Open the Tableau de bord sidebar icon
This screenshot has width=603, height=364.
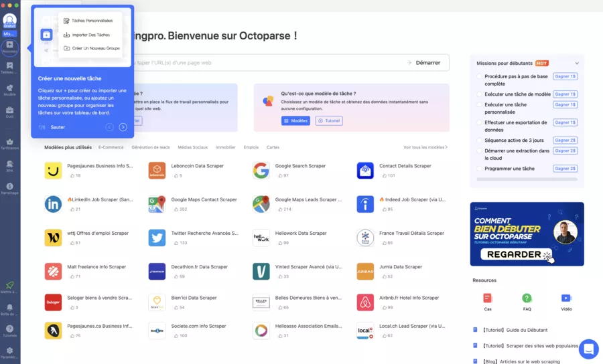pyautogui.click(x=9, y=68)
